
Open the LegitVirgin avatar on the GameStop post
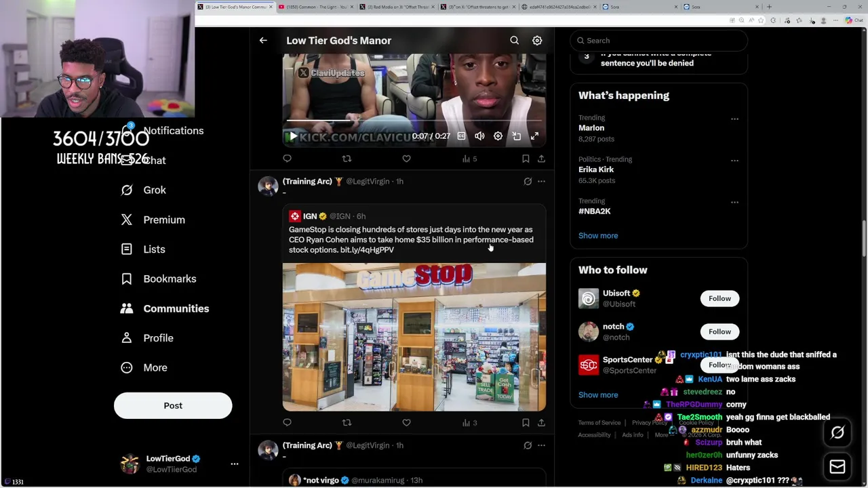pos(268,186)
